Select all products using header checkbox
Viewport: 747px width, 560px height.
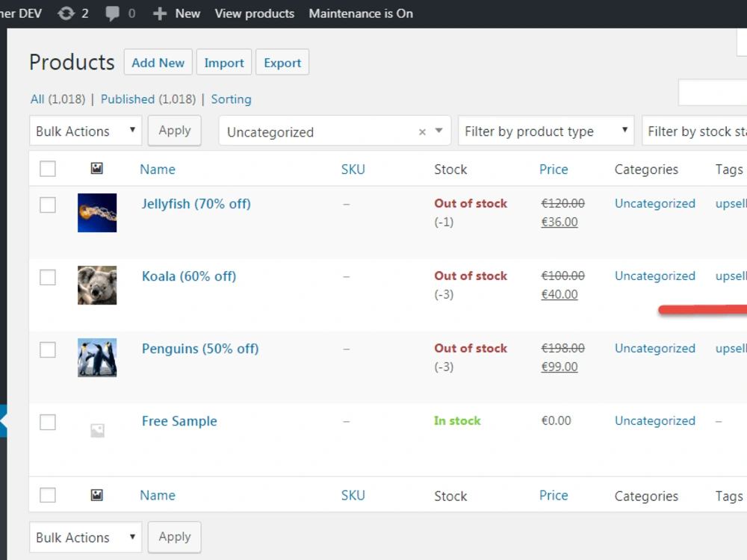coord(48,169)
